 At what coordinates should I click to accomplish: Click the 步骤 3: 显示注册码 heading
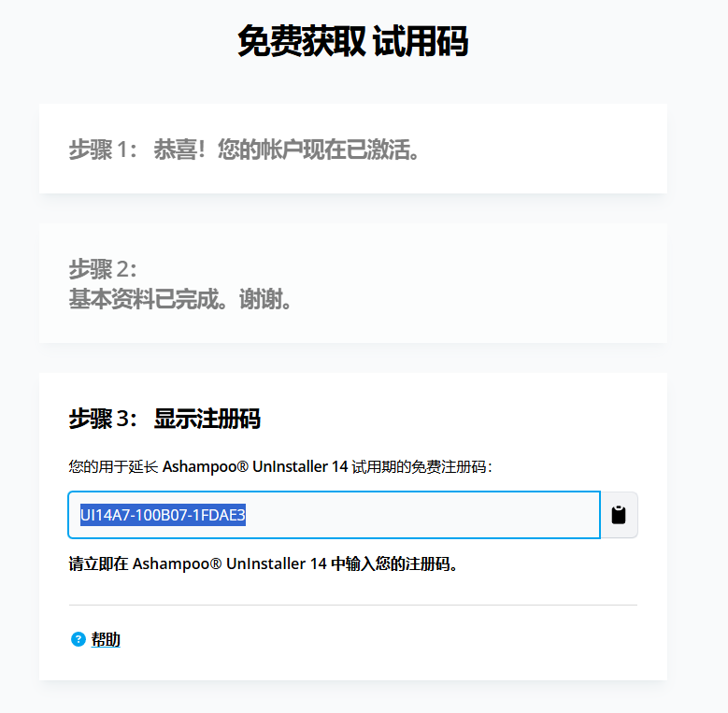(164, 419)
